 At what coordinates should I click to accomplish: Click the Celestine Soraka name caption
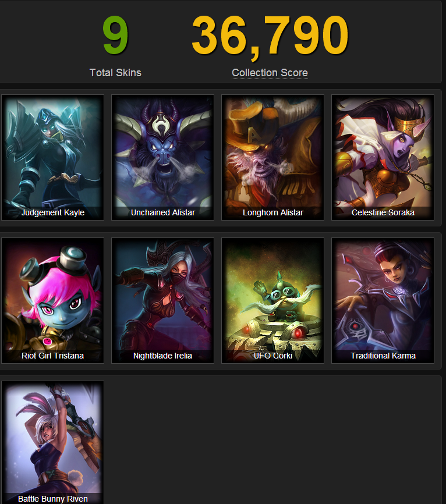pyautogui.click(x=383, y=212)
